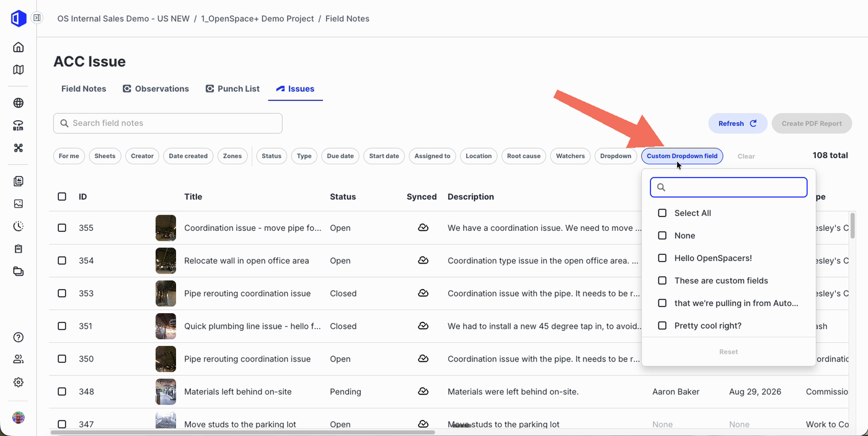Check the Hello OpenSpacers! option
Screen dimensions: 868x436
662,258
